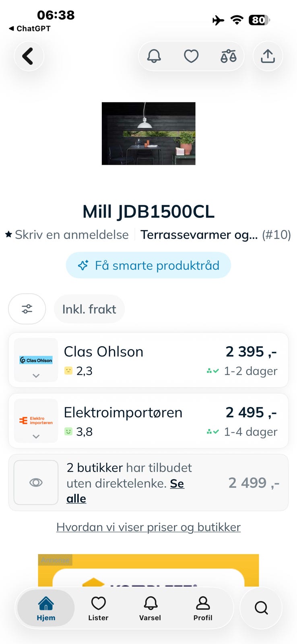Switch to the Varsel tab
The width and height of the screenshot is (297, 644).
coord(150,608)
